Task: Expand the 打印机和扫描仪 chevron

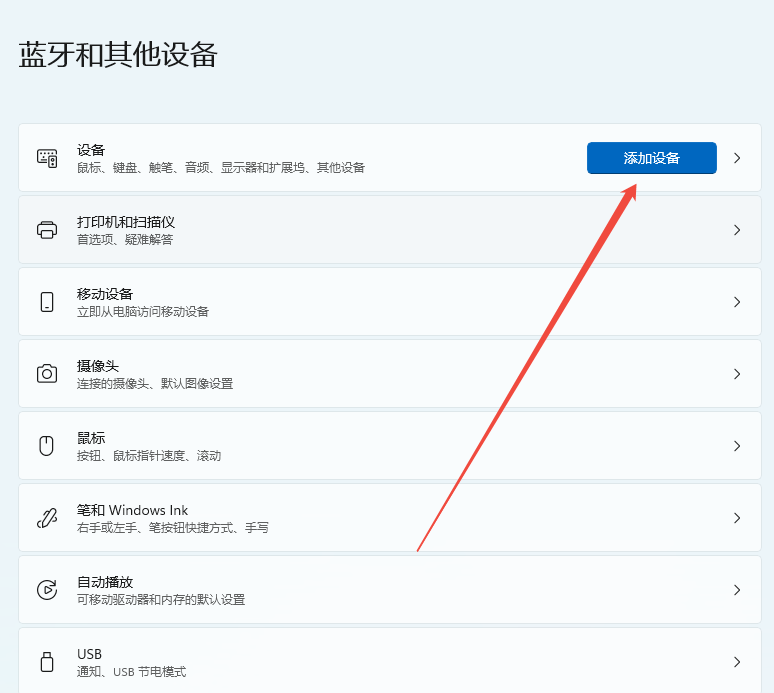Action: pyautogui.click(x=737, y=230)
